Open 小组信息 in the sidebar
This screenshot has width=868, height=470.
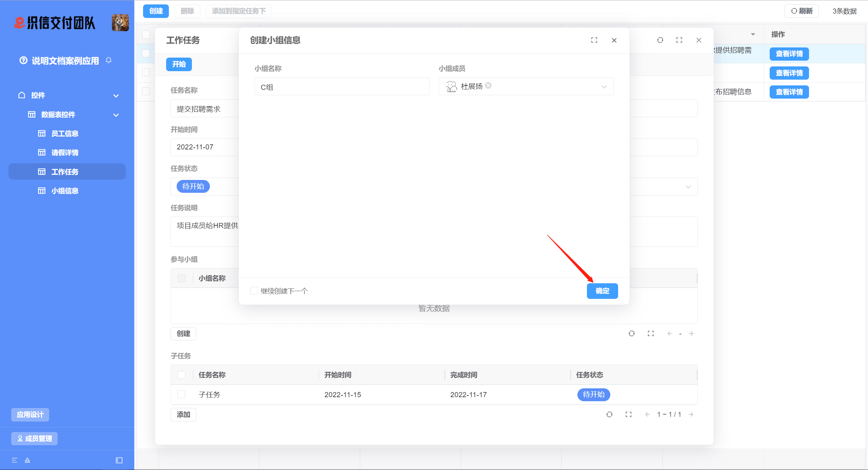[x=65, y=191]
